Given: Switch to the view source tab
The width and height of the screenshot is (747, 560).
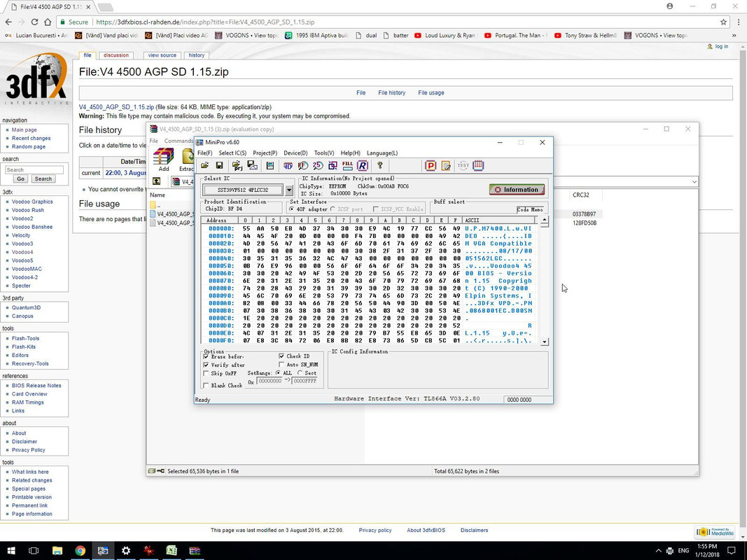Looking at the screenshot, I should point(162,55).
